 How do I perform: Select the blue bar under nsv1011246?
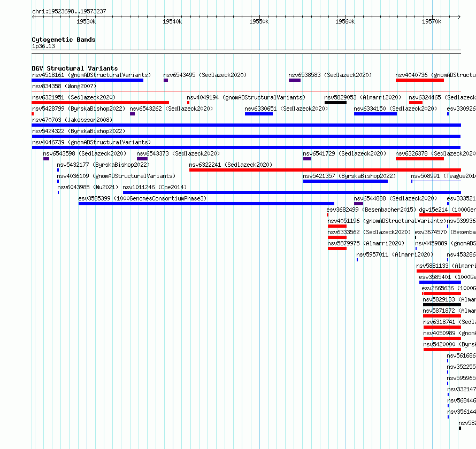(292, 192)
